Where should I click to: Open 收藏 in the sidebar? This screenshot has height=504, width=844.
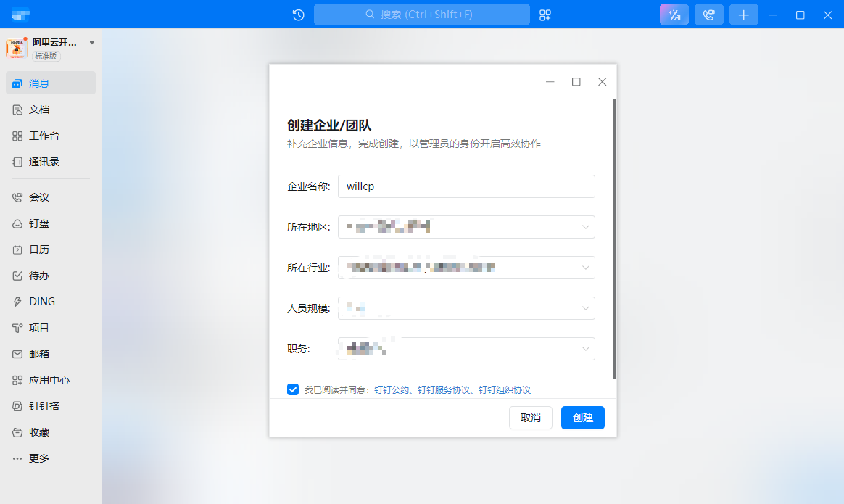point(51,432)
